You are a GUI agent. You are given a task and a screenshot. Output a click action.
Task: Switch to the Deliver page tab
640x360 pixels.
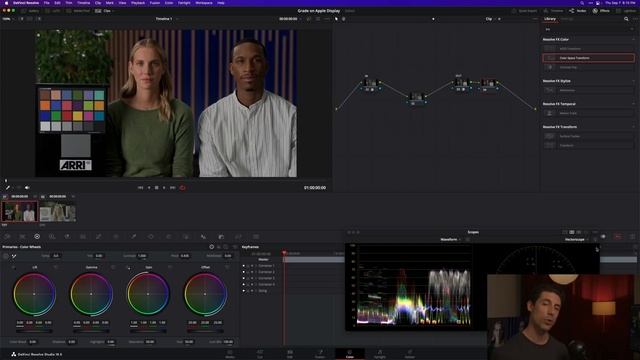(x=409, y=353)
